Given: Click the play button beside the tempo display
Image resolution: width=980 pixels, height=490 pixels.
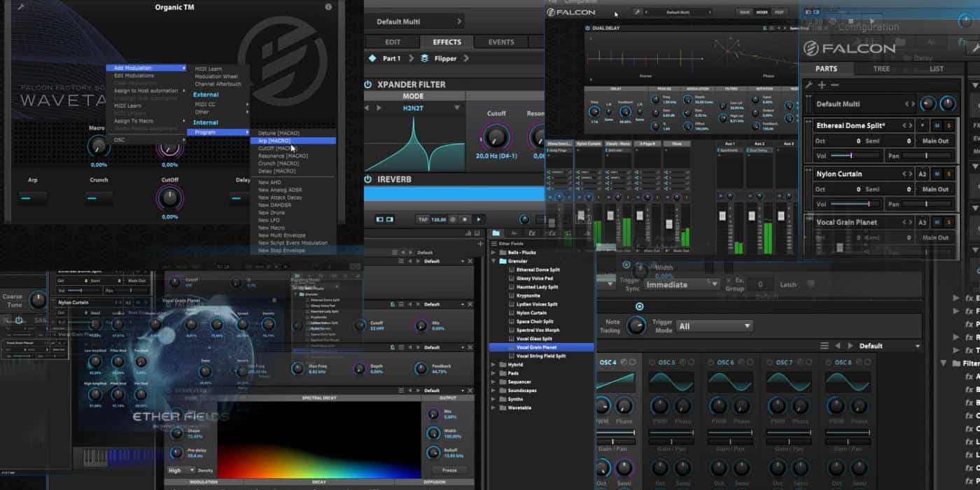Looking at the screenshot, I should coord(479,219).
